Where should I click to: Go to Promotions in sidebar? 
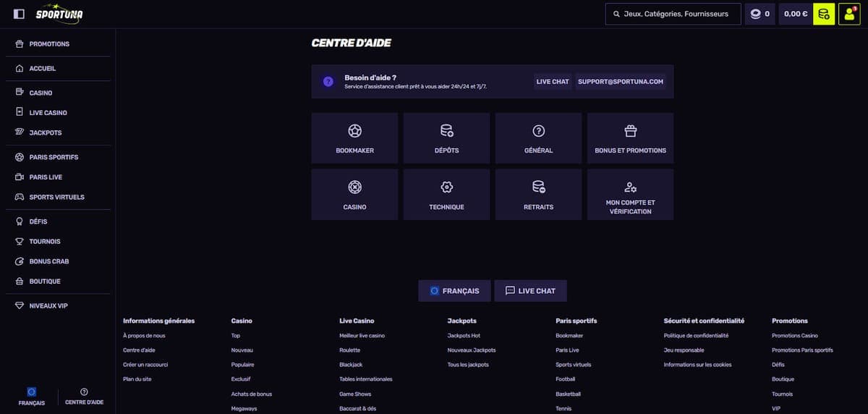pos(49,44)
